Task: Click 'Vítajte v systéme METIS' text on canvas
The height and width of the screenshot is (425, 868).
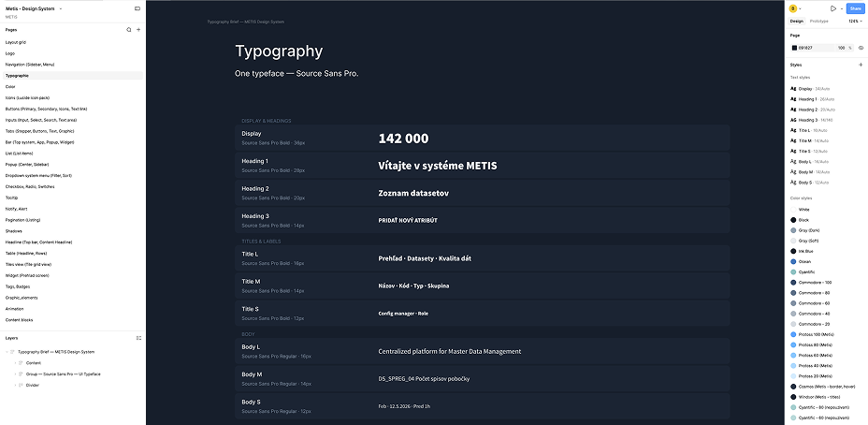Action: click(438, 165)
